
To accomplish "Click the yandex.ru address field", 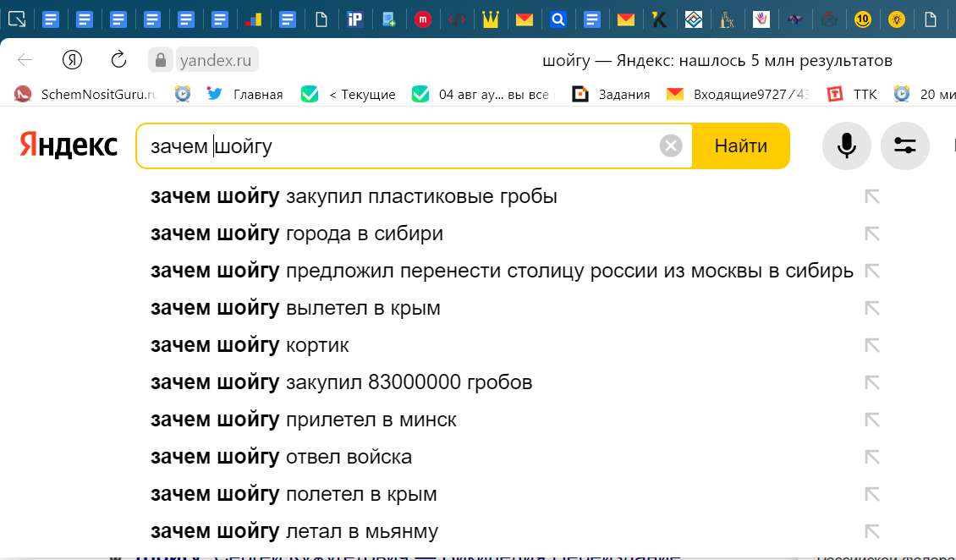I will click(216, 60).
